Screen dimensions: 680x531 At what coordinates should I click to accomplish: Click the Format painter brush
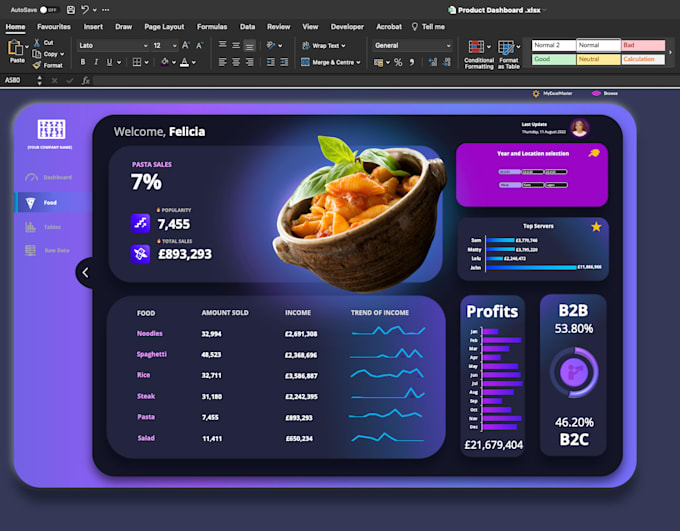(37, 65)
